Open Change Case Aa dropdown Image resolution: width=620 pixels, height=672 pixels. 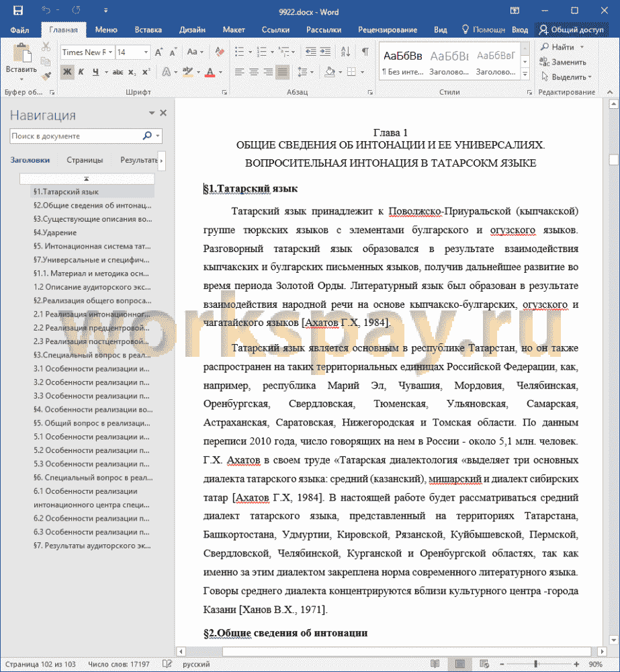(x=195, y=52)
